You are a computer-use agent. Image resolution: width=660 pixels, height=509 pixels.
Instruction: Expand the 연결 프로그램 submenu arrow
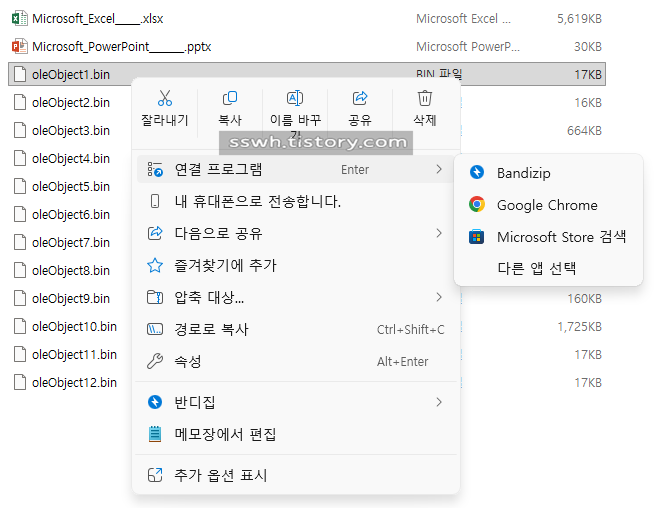coord(439,169)
